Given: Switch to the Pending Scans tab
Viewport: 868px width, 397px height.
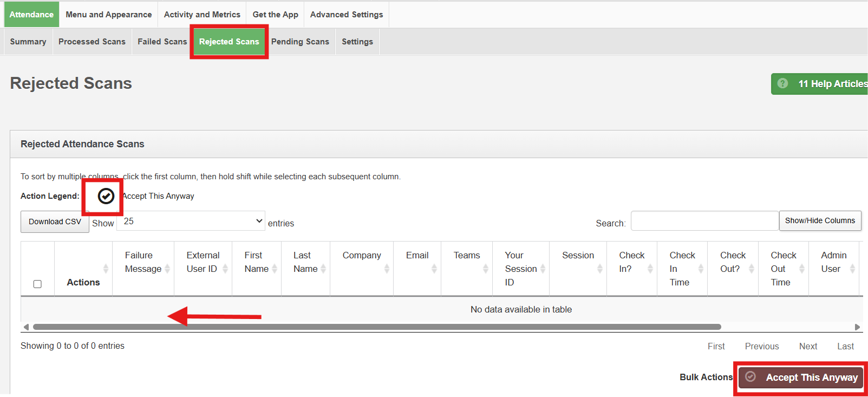Looking at the screenshot, I should pyautogui.click(x=300, y=42).
